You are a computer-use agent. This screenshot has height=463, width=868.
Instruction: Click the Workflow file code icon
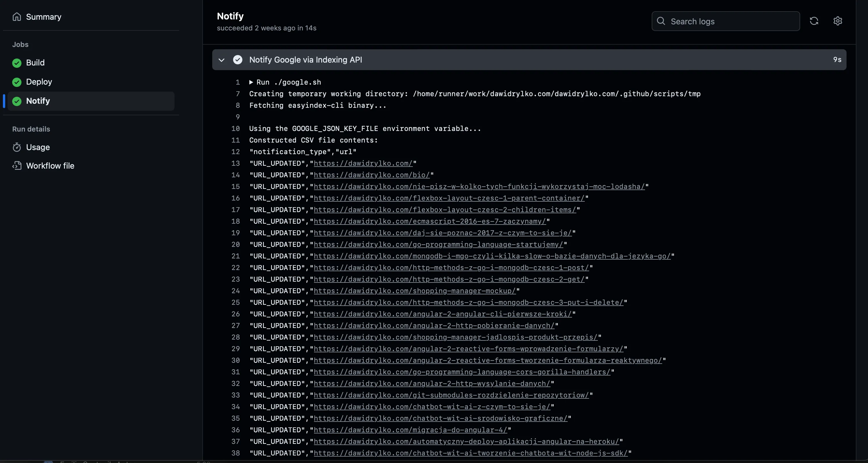(17, 166)
